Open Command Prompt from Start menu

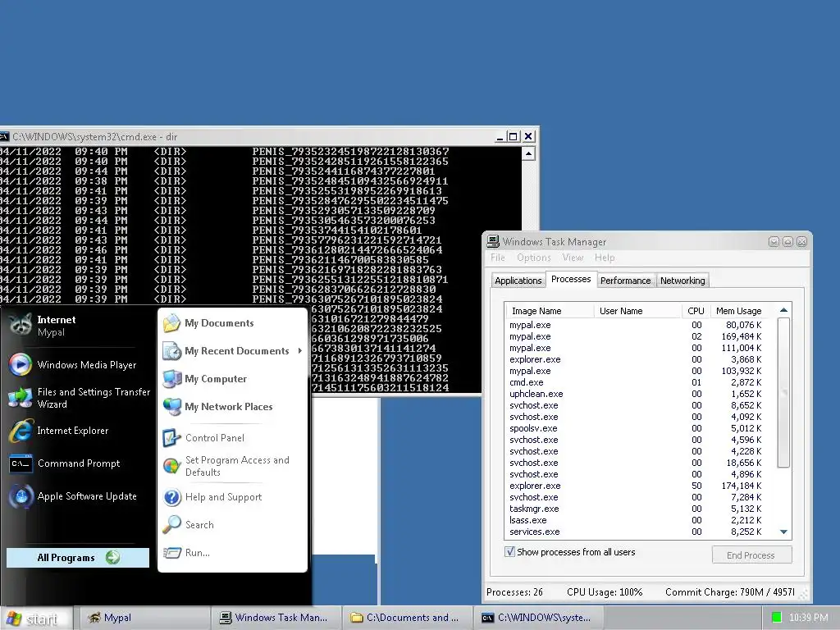pos(65,463)
